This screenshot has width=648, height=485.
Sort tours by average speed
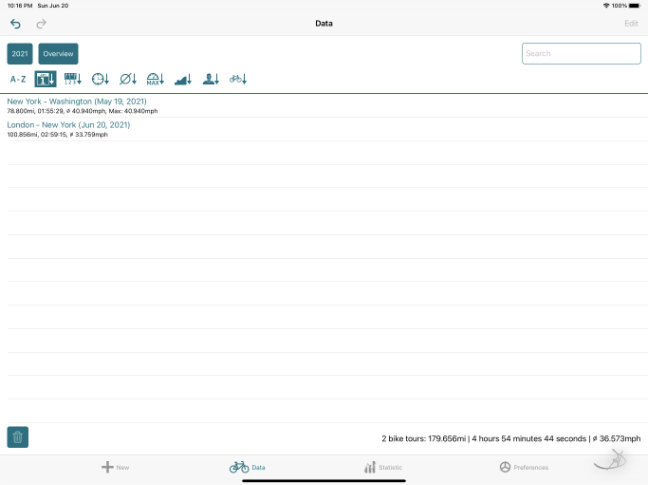pos(128,79)
